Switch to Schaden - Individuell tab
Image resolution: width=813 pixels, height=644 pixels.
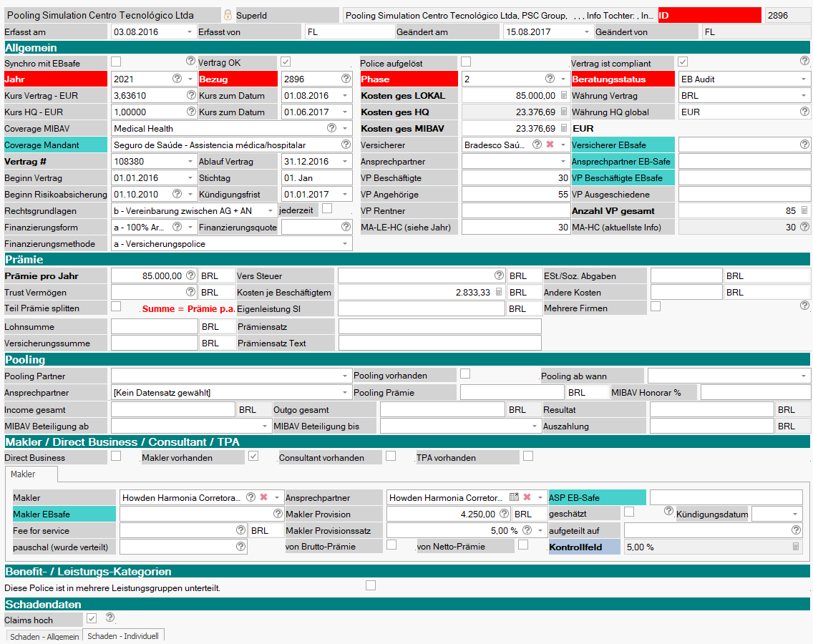(x=123, y=635)
